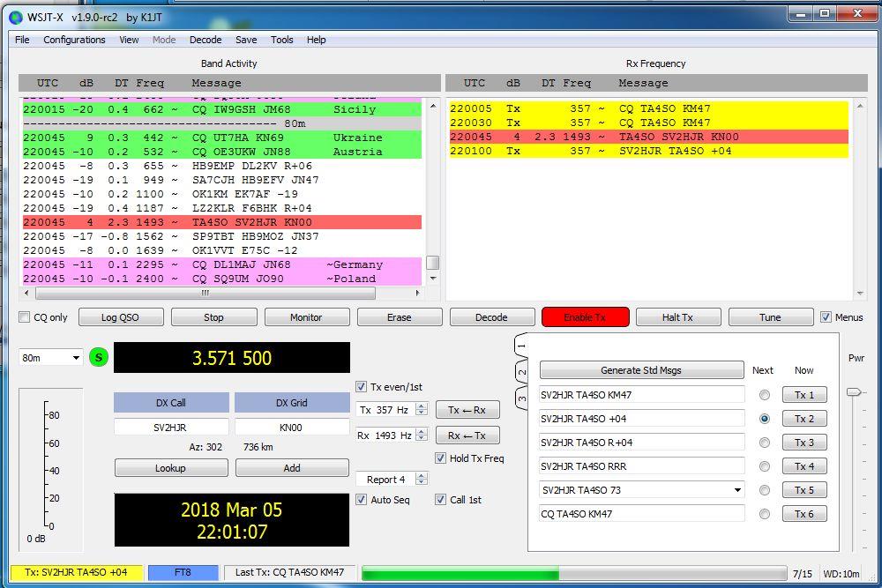Click Halt Tx button
Image resolution: width=882 pixels, height=588 pixels.
pos(677,317)
